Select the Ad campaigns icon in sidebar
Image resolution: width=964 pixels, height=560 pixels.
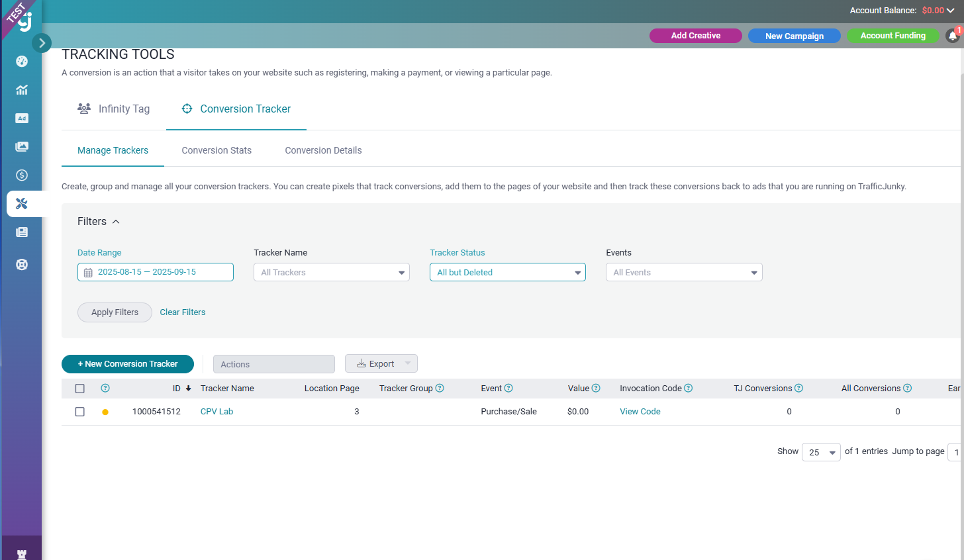point(21,118)
